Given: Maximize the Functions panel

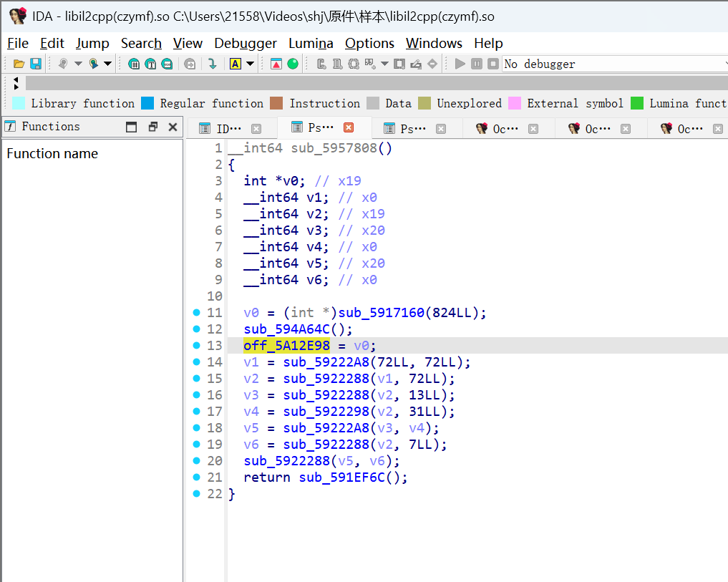Looking at the screenshot, I should click(132, 127).
